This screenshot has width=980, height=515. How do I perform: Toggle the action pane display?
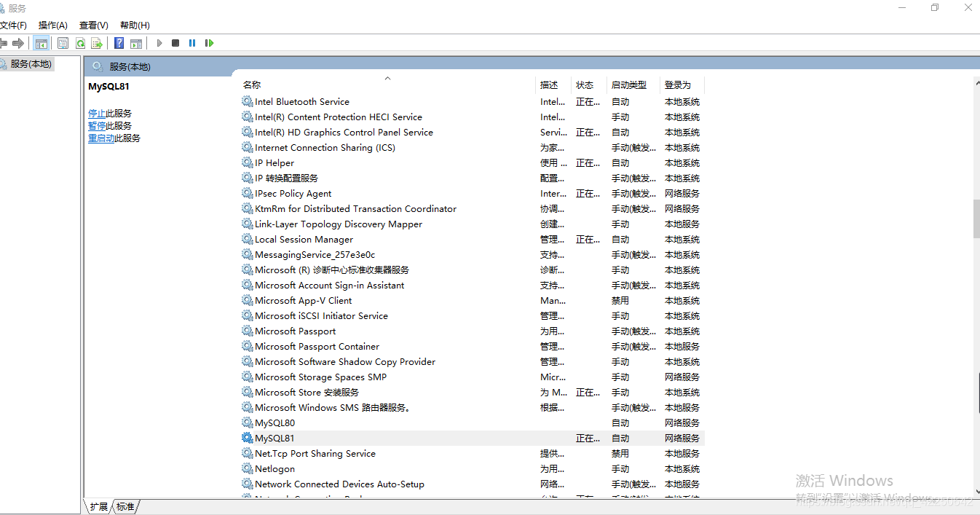pos(136,43)
